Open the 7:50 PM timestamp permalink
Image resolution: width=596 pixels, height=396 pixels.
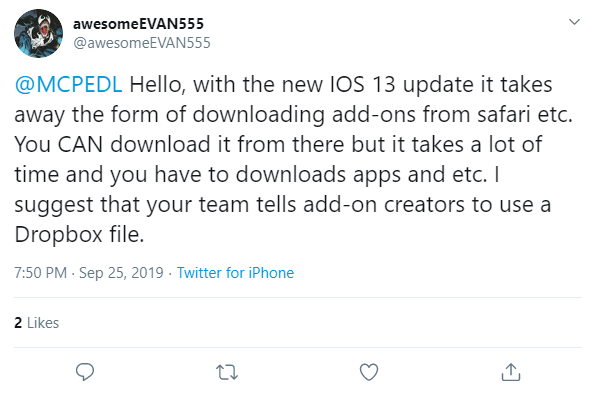(x=40, y=273)
